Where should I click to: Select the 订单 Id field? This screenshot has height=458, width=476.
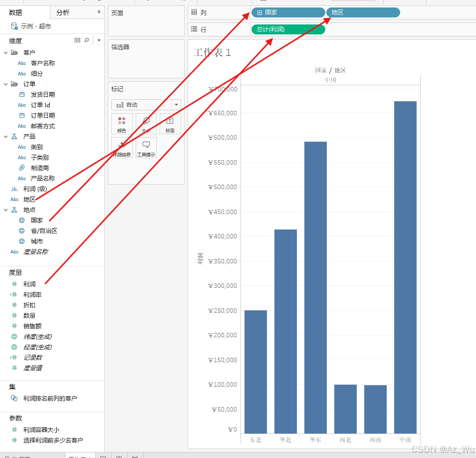tap(40, 105)
